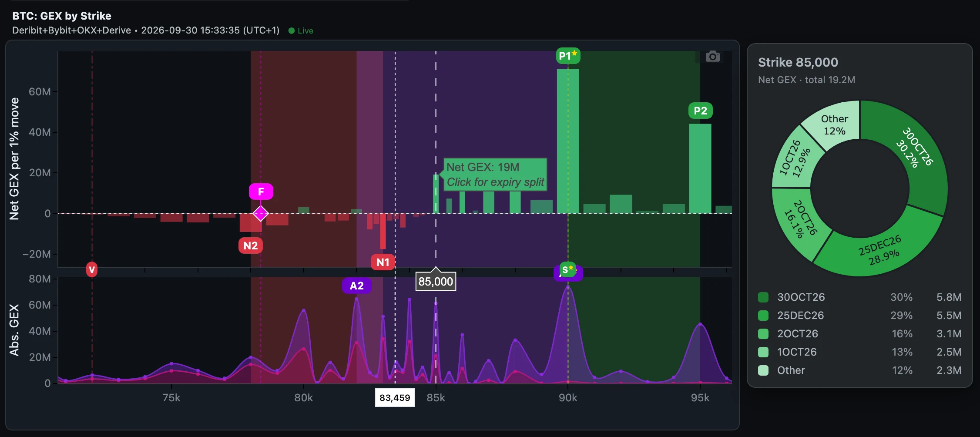This screenshot has height=437, width=980.
Task: Click the Other legend color swatch
Action: coord(763,370)
